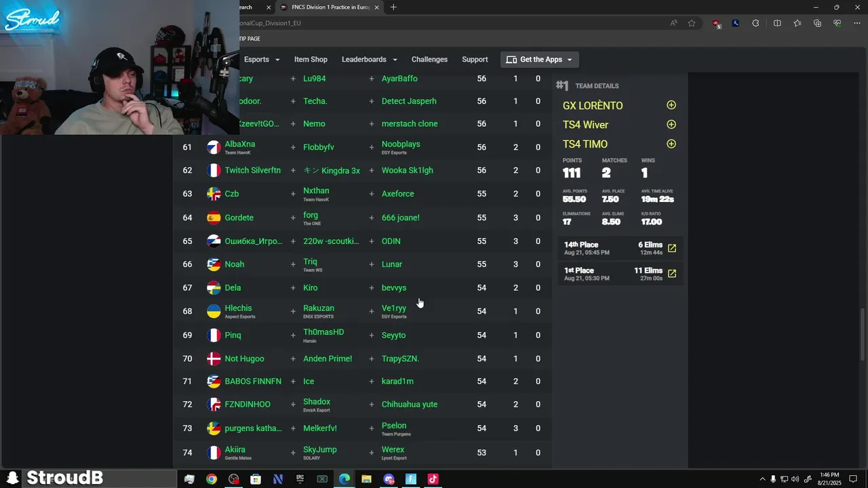Close the search tab
This screenshot has height=488, width=868.
tap(269, 7)
